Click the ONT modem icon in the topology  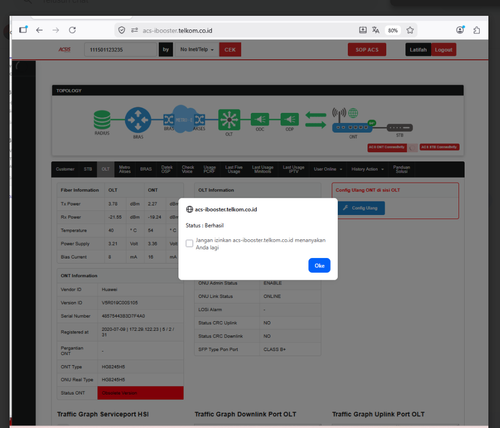tap(352, 127)
